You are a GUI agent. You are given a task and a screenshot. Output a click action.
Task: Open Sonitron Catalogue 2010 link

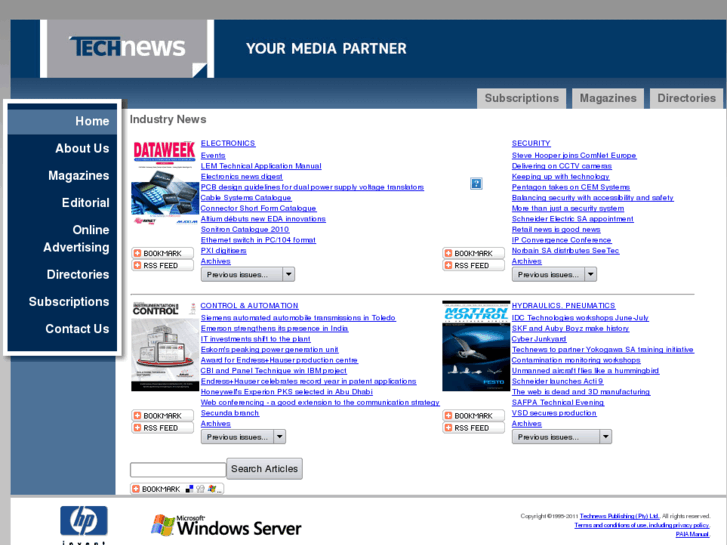(245, 230)
